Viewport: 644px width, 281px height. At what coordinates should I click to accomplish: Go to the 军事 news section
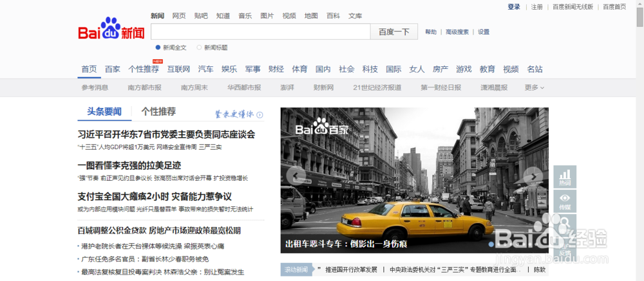pos(253,69)
